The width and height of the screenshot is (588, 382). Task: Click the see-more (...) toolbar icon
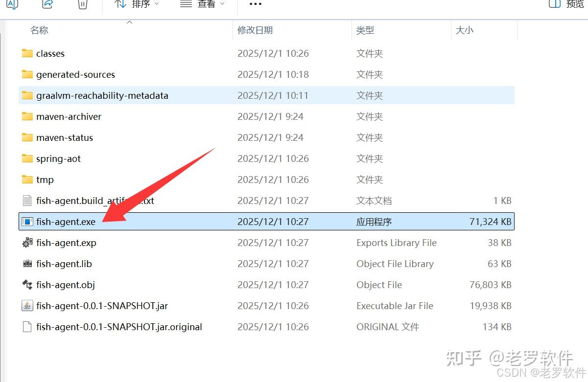[x=255, y=5]
